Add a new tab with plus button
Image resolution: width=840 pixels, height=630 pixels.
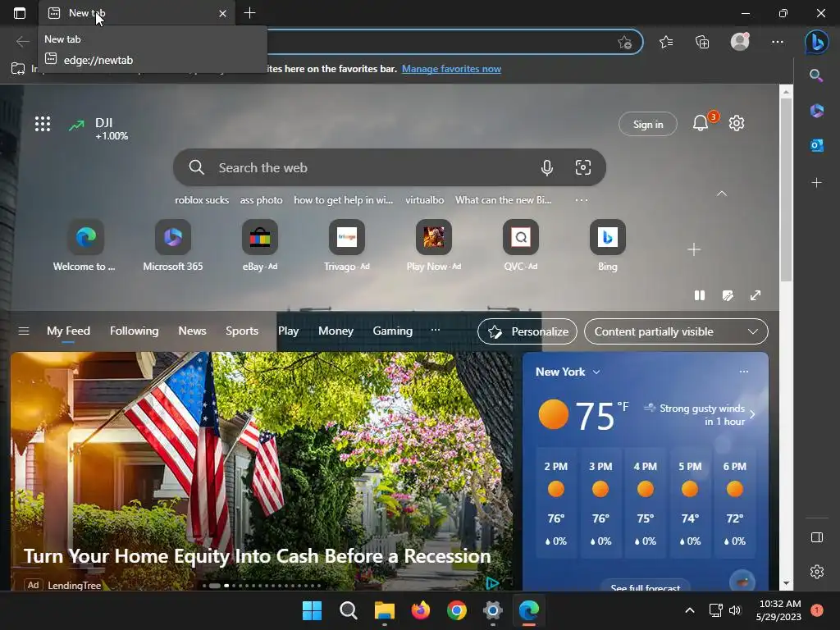(x=249, y=13)
